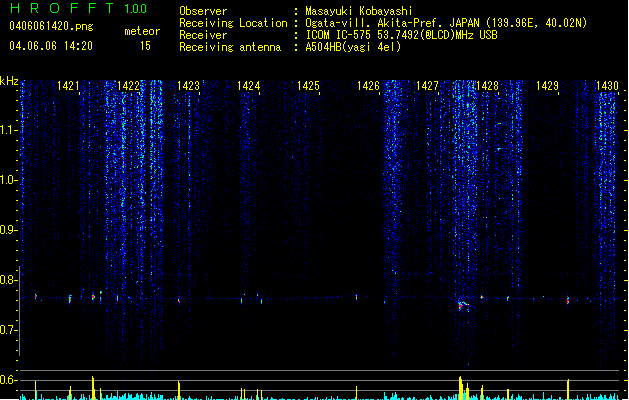Click the Receiving antenna field label

pyautogui.click(x=230, y=47)
